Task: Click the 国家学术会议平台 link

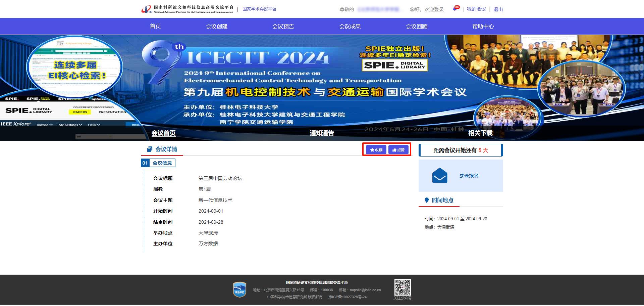Action: [259, 9]
